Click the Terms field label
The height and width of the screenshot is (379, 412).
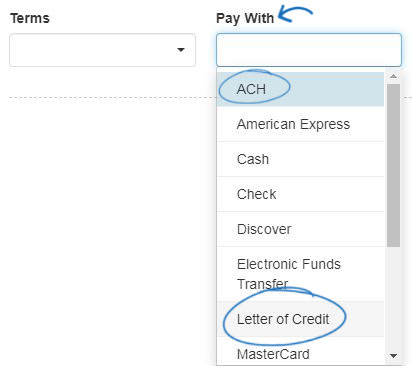[x=30, y=18]
